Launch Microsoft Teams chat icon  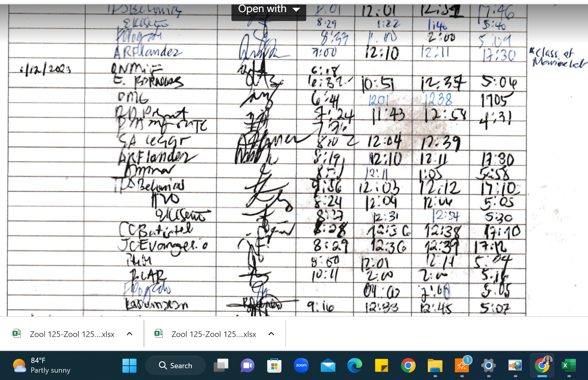(x=247, y=366)
